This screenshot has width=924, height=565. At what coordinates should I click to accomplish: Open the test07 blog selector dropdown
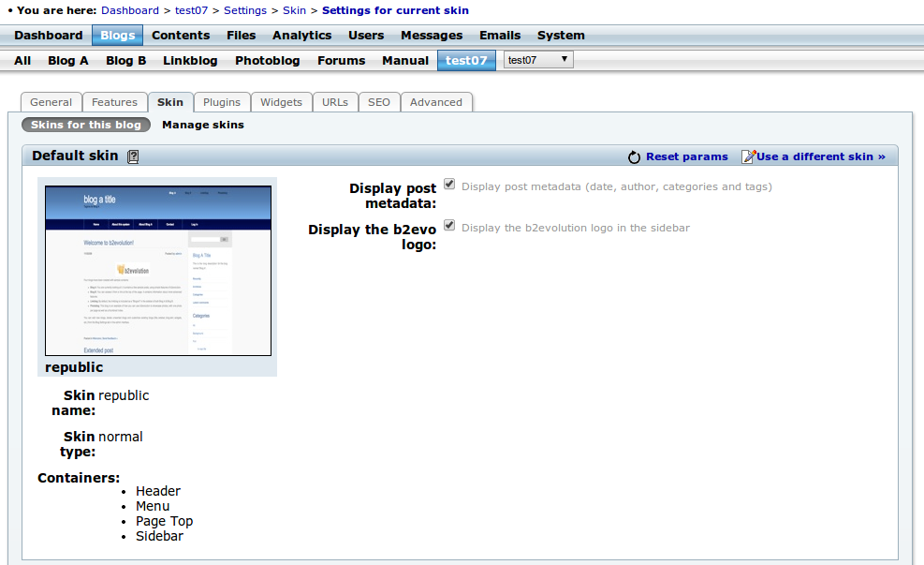pos(538,60)
